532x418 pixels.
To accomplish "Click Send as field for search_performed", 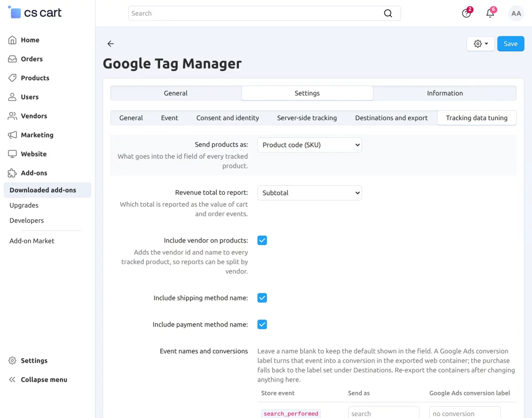I will pyautogui.click(x=383, y=413).
